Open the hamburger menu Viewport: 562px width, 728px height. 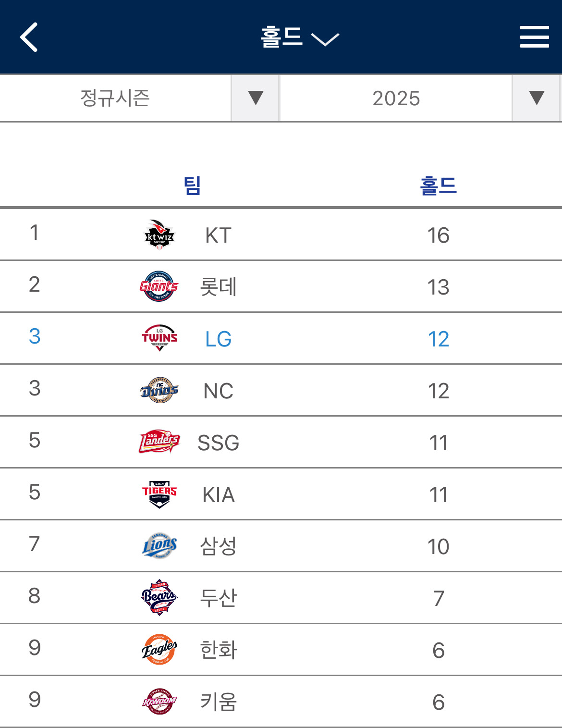coord(534,37)
